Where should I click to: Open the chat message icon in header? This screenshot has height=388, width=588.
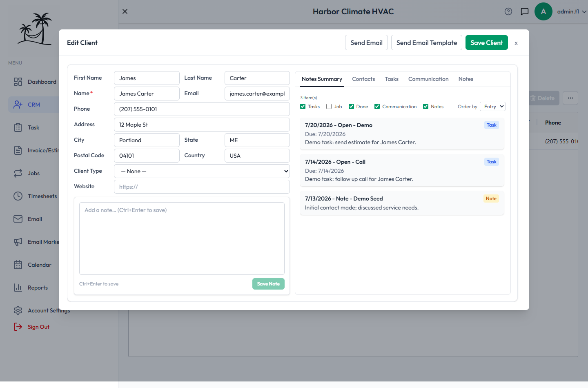point(525,11)
